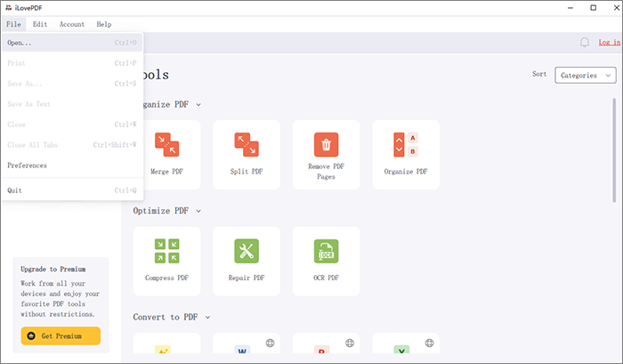
Task: Click the Get Premium button
Action: click(x=61, y=336)
